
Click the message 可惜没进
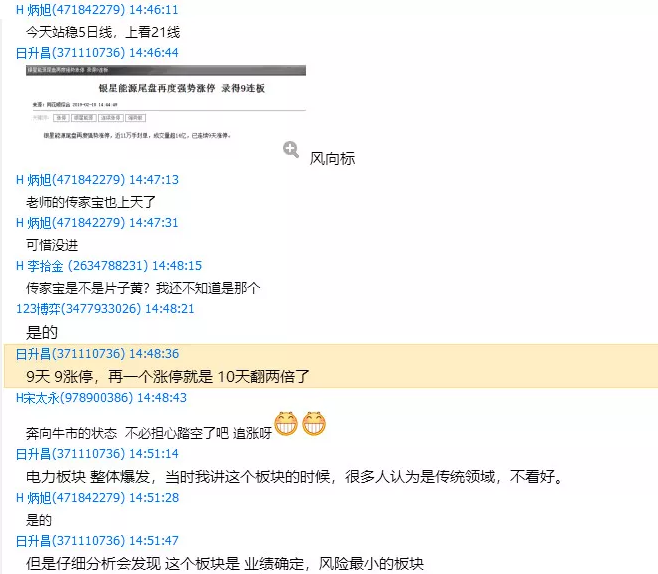point(52,245)
